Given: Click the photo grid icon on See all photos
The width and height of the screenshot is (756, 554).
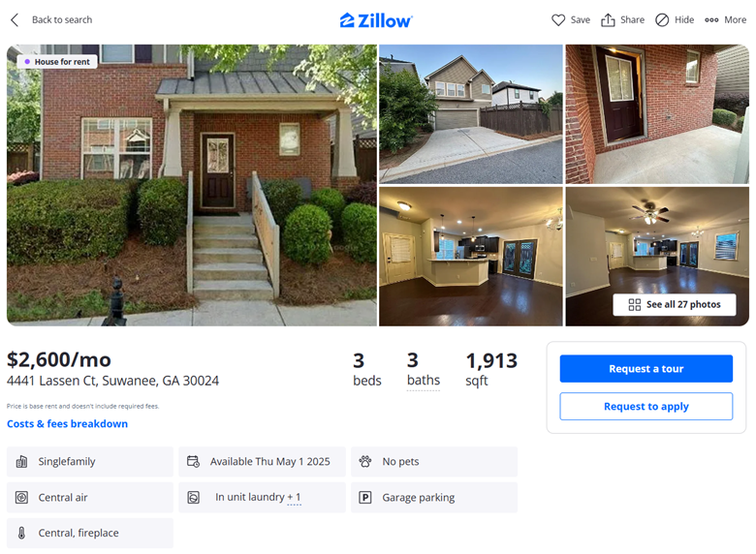Looking at the screenshot, I should pyautogui.click(x=635, y=304).
